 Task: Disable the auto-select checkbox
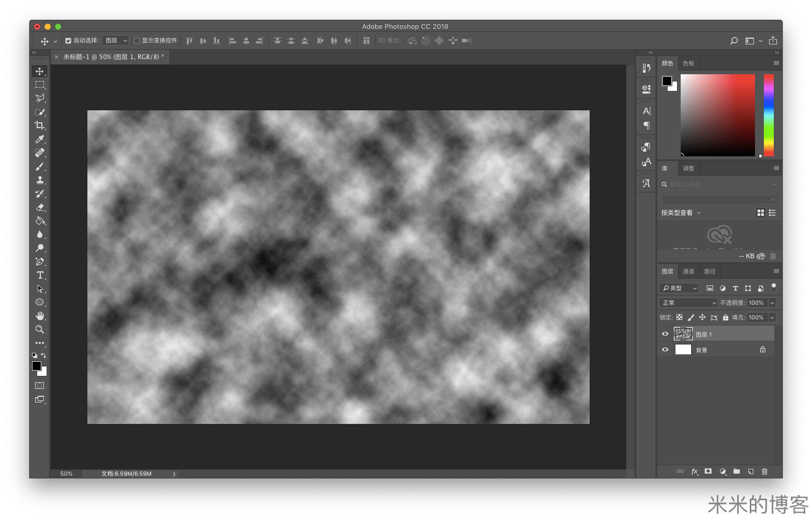click(x=68, y=41)
